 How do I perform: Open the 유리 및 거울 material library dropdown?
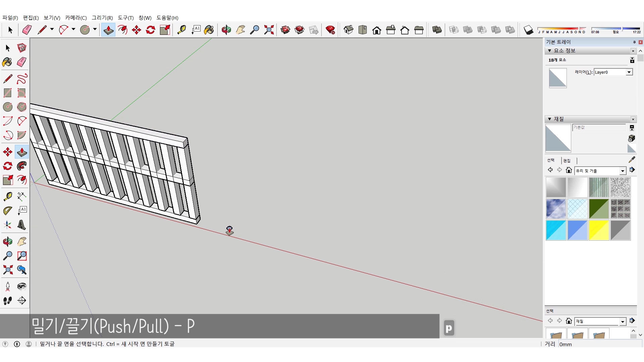[623, 171]
